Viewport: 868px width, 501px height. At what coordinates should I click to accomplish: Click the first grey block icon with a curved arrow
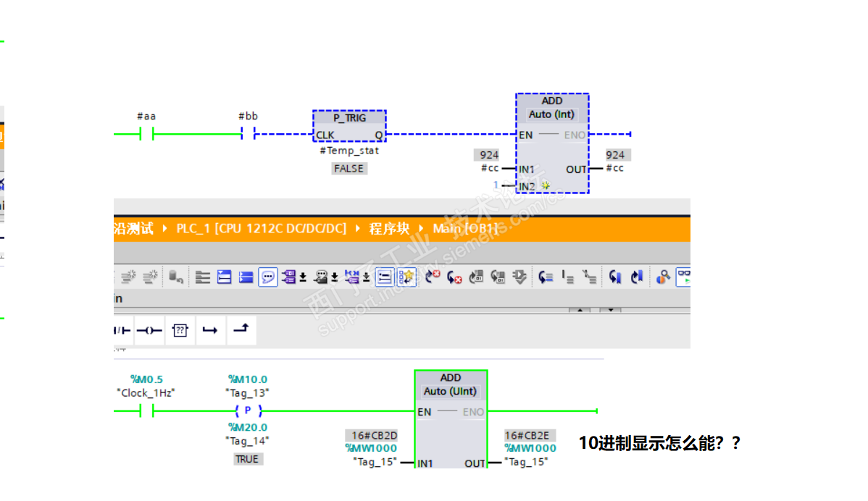[x=476, y=277]
